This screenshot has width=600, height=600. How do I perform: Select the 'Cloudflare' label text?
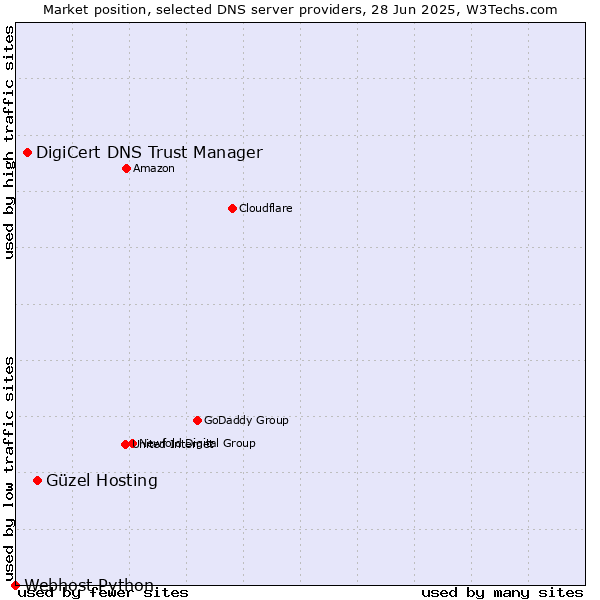tap(266, 208)
